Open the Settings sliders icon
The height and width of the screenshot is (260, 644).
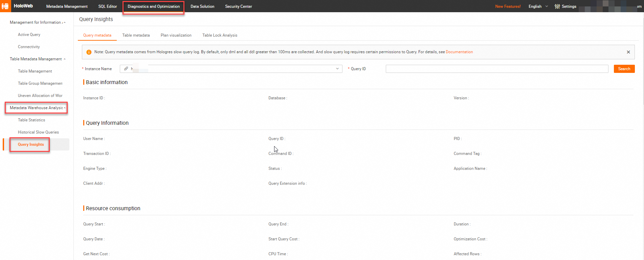[x=557, y=6]
